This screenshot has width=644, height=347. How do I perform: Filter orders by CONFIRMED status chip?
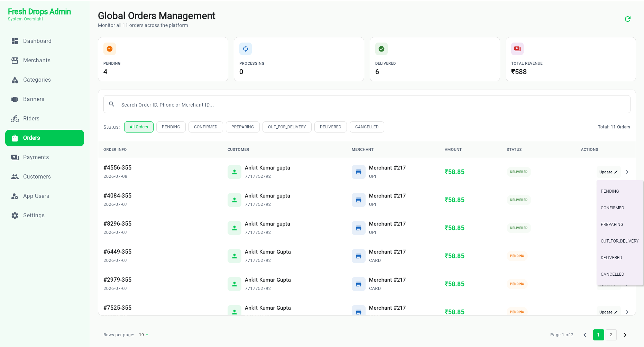206,127
